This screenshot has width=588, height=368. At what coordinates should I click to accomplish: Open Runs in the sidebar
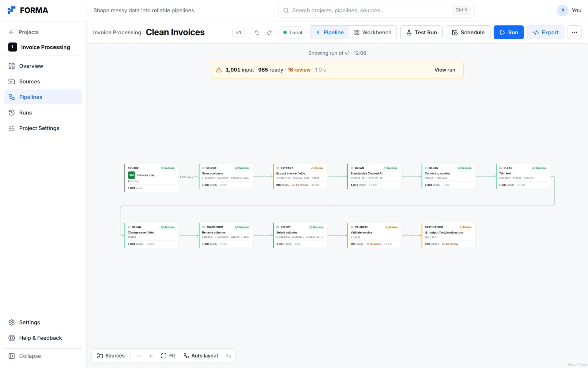43,113
